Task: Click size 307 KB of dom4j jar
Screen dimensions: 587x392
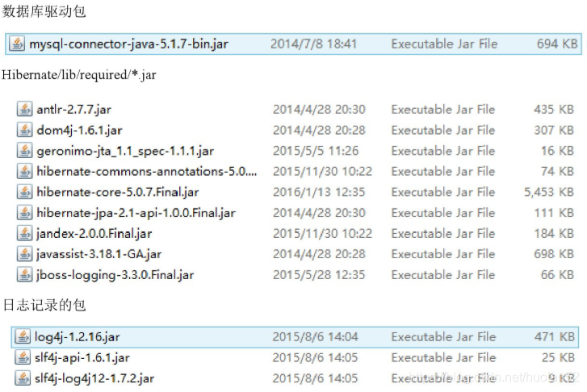Action: coord(554,130)
